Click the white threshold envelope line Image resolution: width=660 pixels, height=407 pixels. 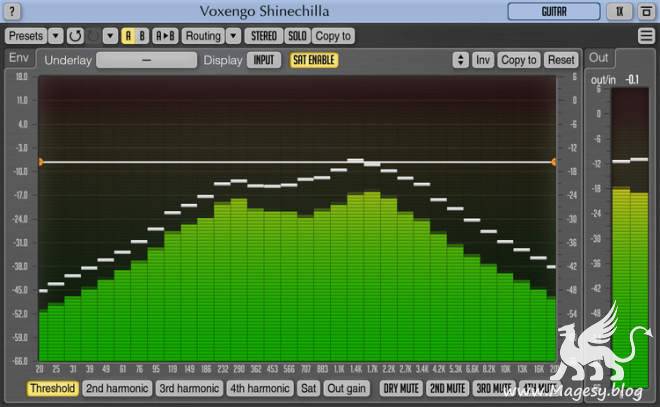297,162
